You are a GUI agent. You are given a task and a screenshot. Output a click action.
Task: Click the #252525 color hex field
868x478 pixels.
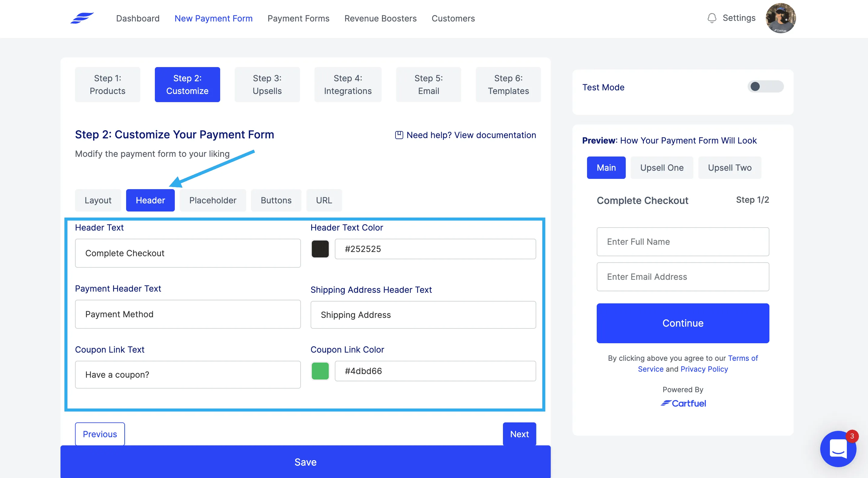tap(435, 249)
